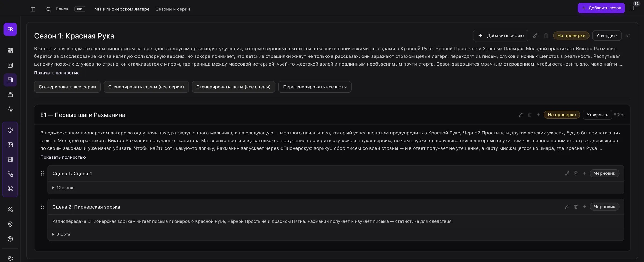644x262 pixels.
Task: Open ЧП в пионерском лагере breadcrumb
Action: (x=122, y=9)
